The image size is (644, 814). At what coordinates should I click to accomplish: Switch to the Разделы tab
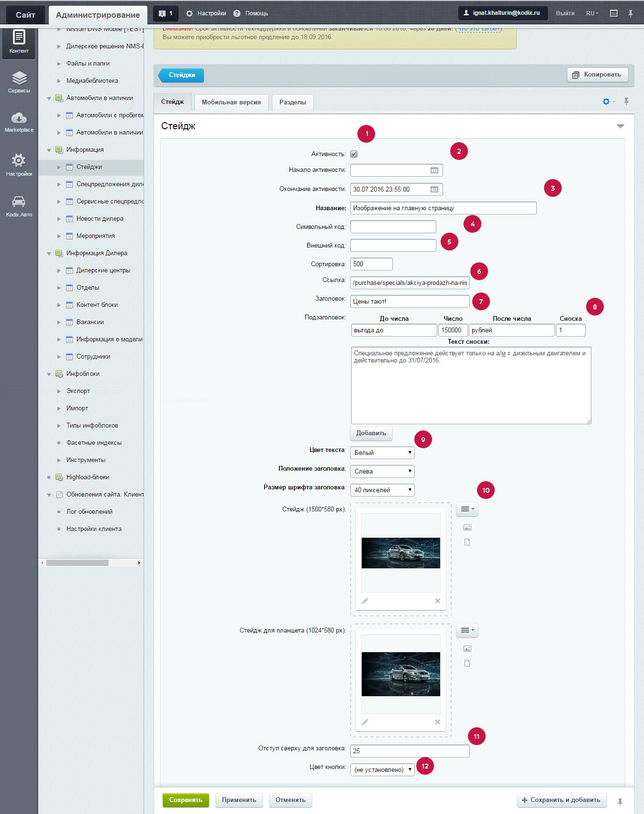point(293,102)
